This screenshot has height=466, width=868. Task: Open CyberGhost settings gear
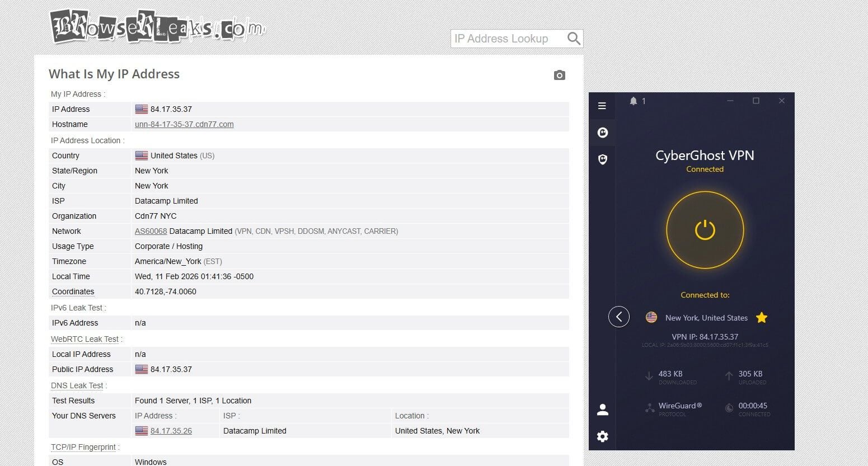(602, 436)
